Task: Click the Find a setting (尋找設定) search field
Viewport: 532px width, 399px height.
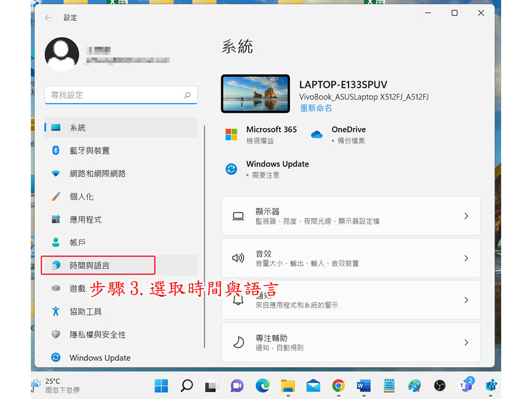Action: click(x=114, y=95)
